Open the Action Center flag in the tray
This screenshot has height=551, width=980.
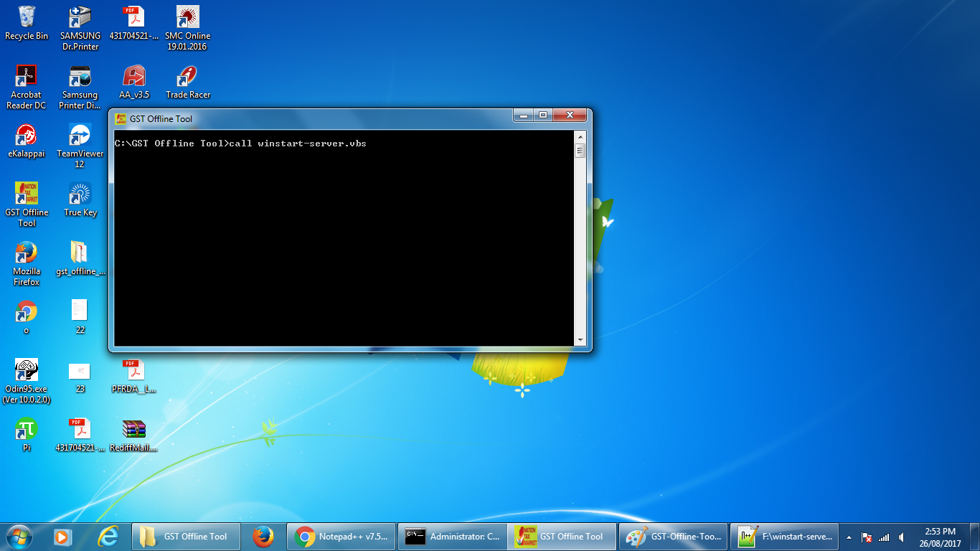(867, 537)
